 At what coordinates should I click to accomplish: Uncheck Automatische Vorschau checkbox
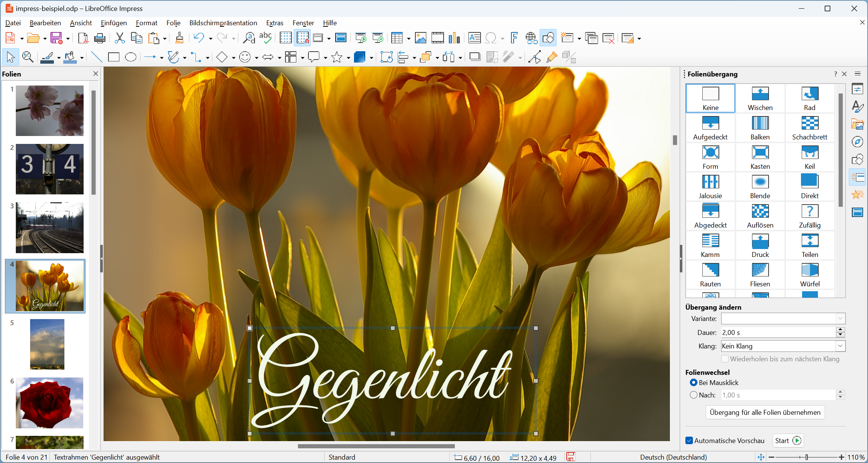689,440
